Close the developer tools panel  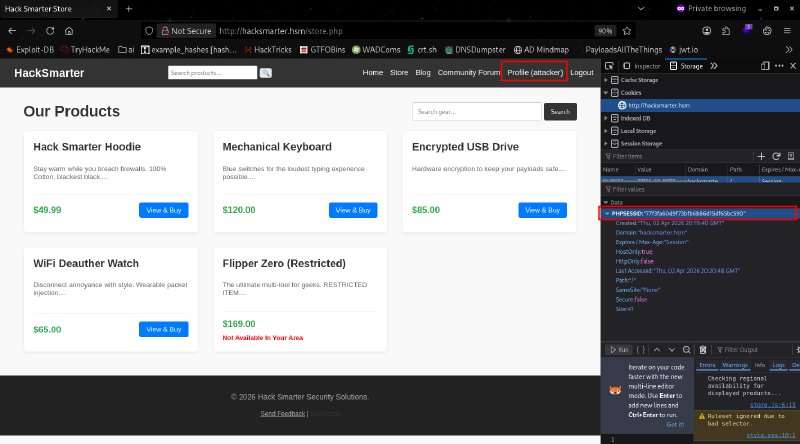pyautogui.click(x=793, y=66)
